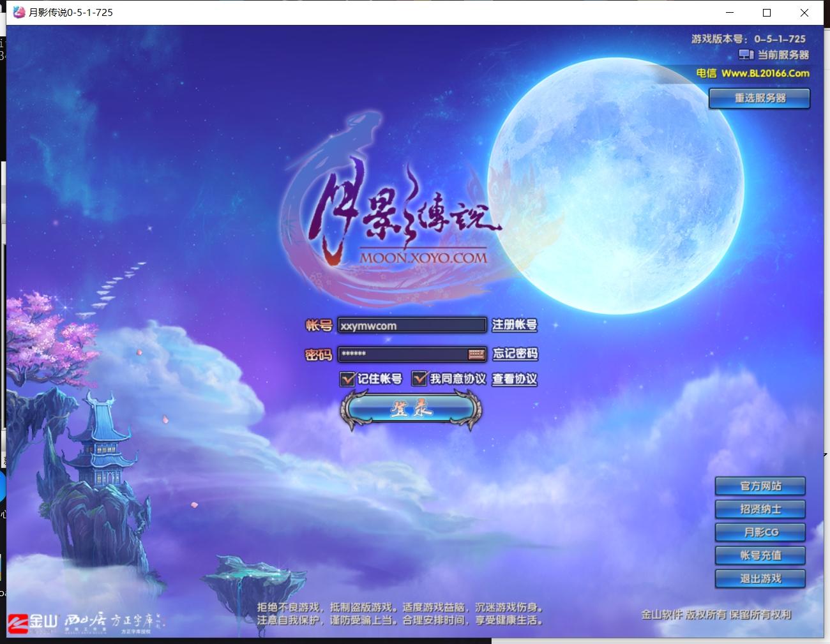Open the 官方网站 official website

coord(760,486)
